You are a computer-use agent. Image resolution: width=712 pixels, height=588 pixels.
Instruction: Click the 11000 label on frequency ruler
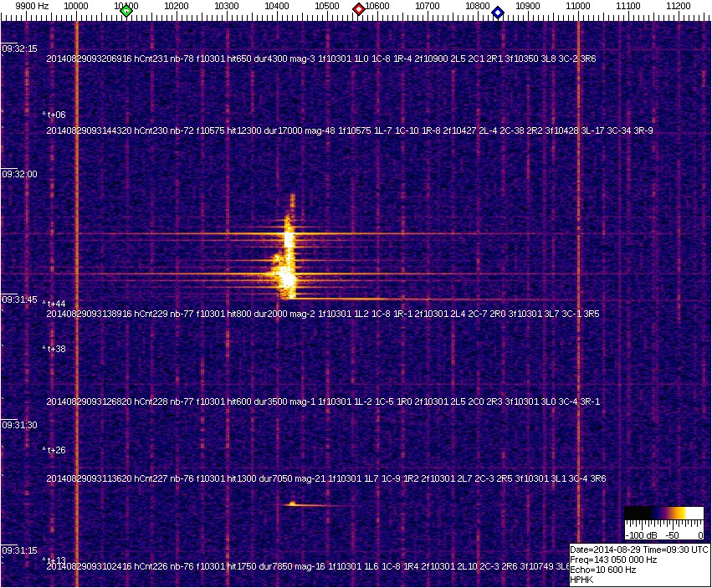[x=578, y=7]
